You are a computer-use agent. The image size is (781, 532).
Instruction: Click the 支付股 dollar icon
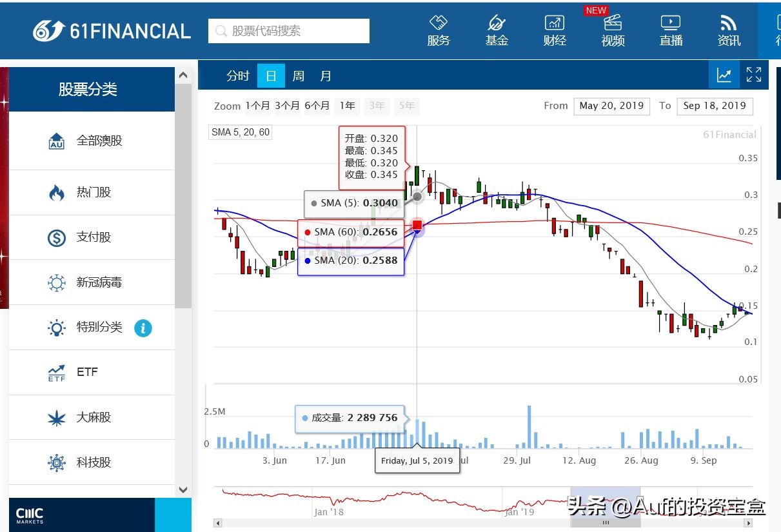click(x=57, y=237)
